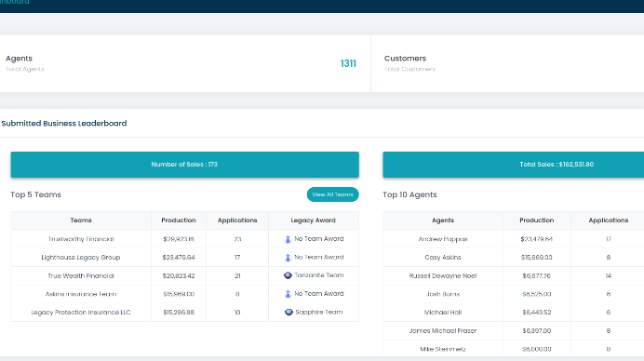
Task: Click the View All Teams button
Action: (332, 194)
